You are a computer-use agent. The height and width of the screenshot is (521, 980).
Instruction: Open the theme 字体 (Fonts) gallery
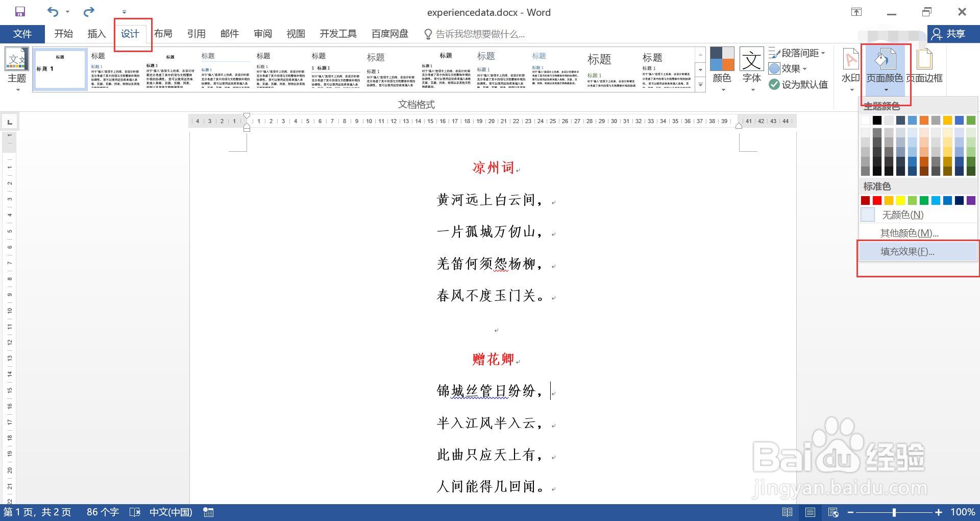coord(751,68)
